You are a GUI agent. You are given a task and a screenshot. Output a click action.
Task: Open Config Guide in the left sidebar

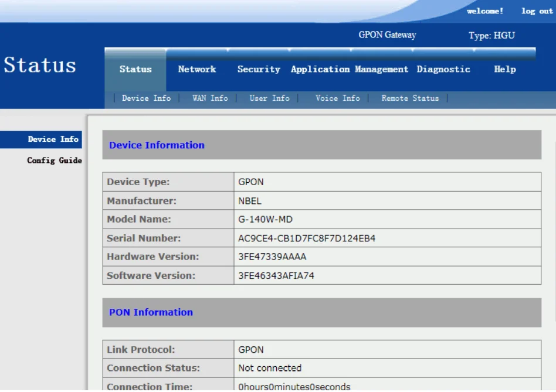tap(54, 161)
